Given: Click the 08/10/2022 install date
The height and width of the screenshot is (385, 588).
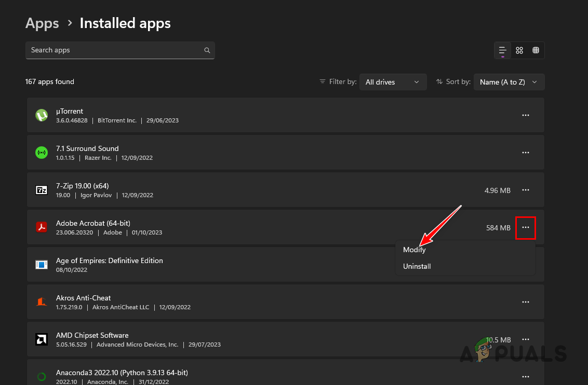Looking at the screenshot, I should [72, 270].
